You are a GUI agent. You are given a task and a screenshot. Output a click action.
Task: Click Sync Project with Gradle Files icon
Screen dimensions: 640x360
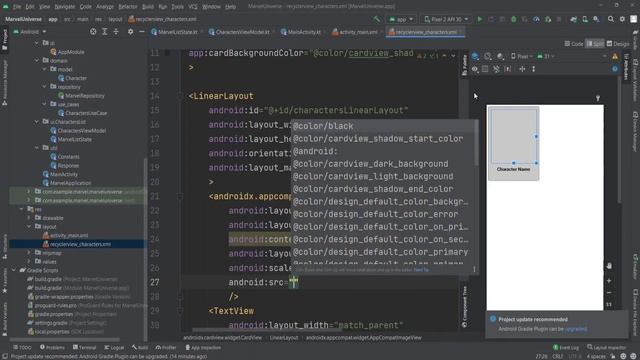point(573,19)
